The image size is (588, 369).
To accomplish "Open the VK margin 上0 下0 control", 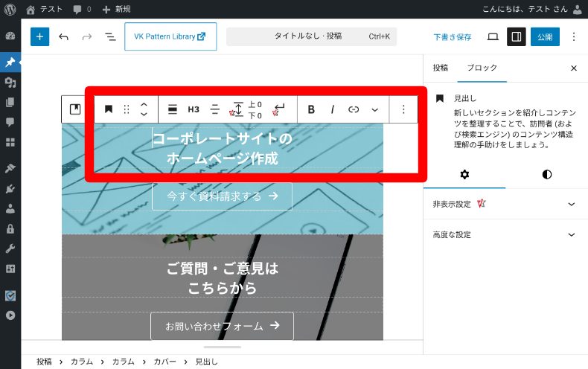I will 246,109.
